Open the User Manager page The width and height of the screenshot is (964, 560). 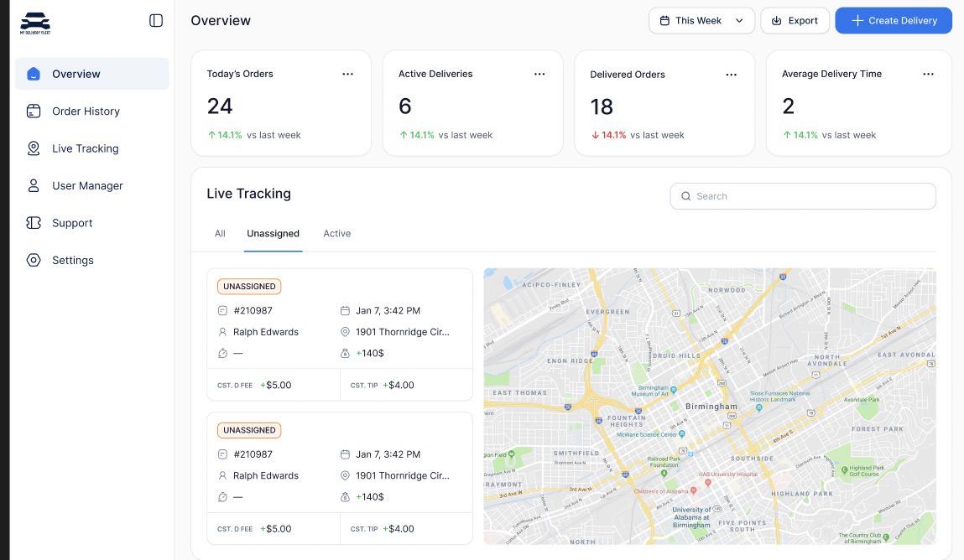[x=87, y=185]
